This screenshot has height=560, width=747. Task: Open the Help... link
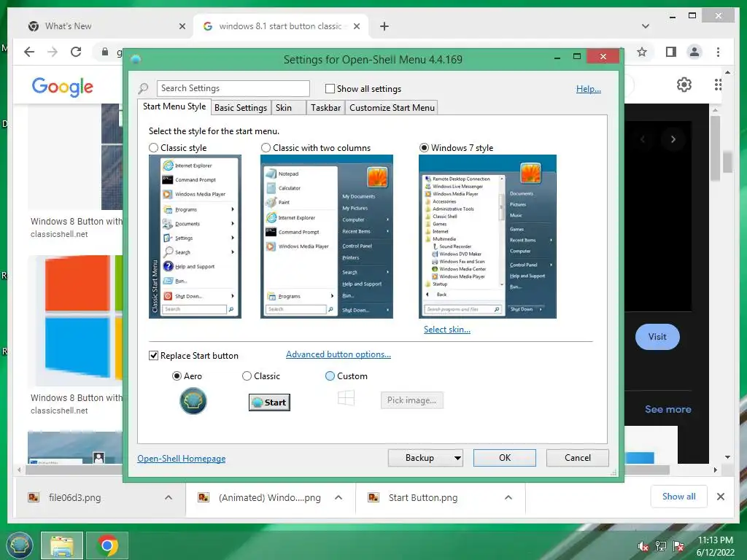589,89
